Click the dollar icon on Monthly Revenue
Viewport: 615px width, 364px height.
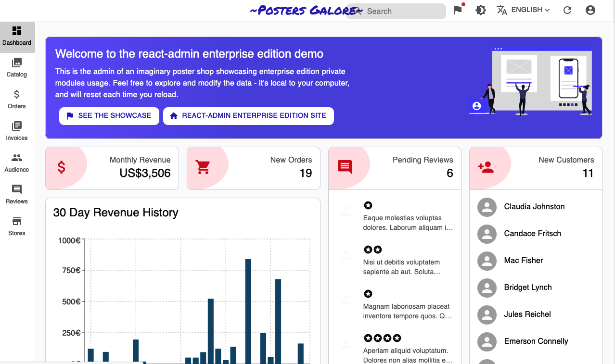coord(62,167)
